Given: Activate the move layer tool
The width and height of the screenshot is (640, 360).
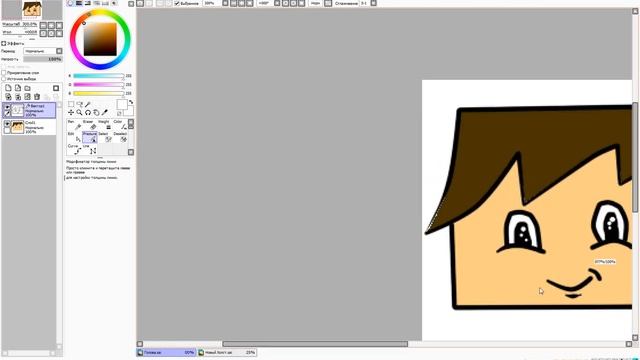Looking at the screenshot, I should point(71,112).
